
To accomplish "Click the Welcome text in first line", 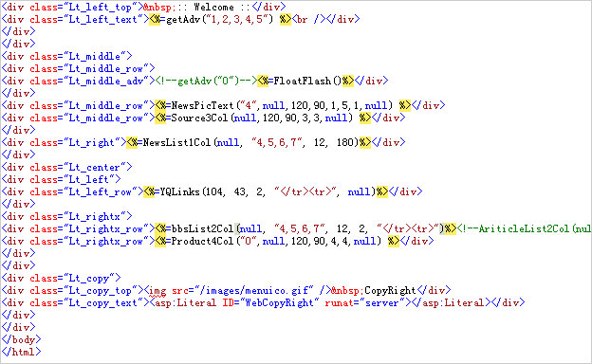I will click(213, 7).
